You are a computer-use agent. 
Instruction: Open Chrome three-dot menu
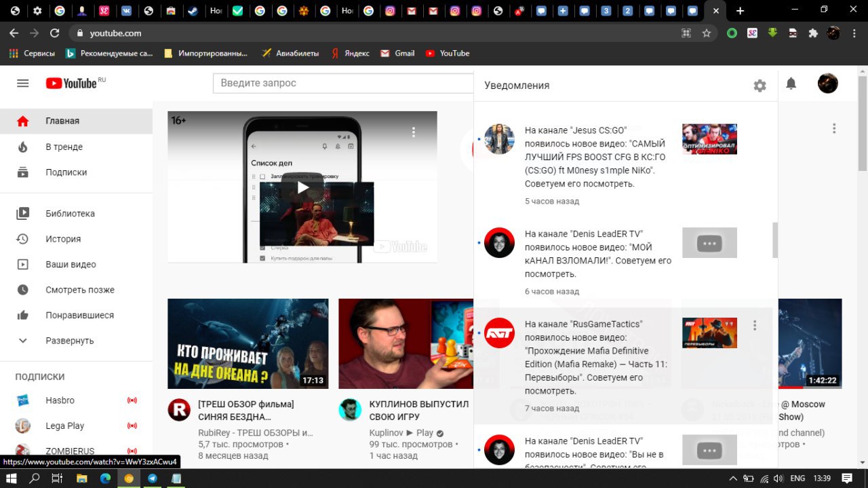point(854,33)
